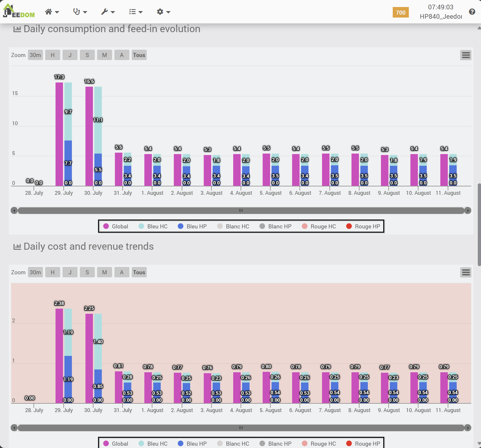
Task: Click the Jeedom logo icon
Action: pyautogui.click(x=18, y=11)
